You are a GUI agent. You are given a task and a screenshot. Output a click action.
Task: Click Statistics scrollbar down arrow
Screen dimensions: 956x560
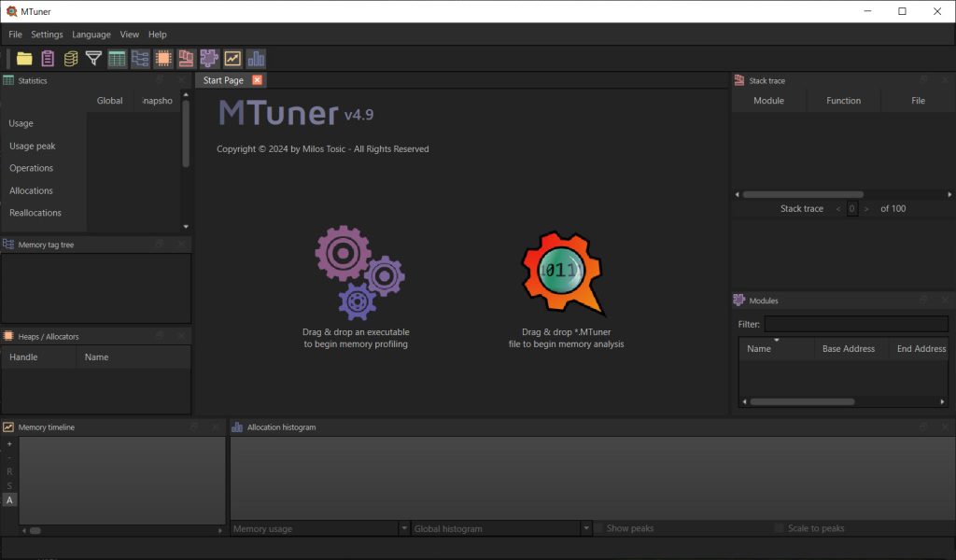186,227
